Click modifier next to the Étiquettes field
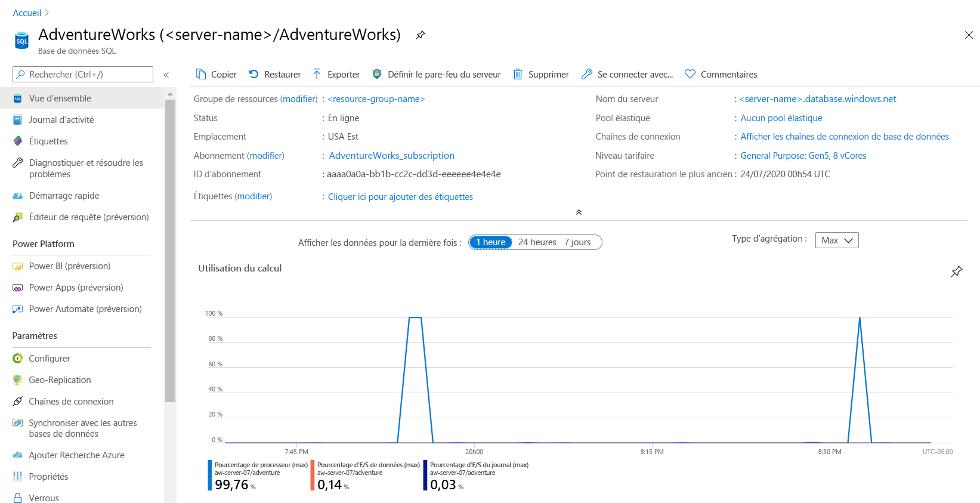Screen dimensions: 980x503 pyautogui.click(x=253, y=196)
